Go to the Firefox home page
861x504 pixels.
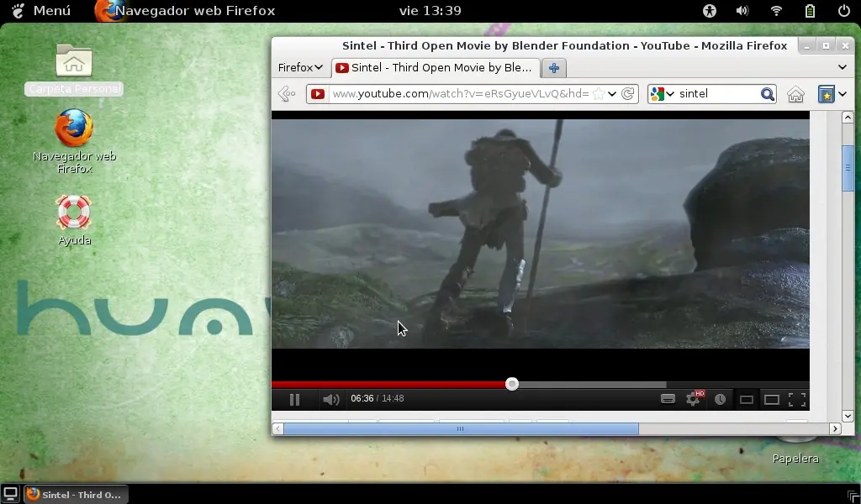tap(795, 94)
